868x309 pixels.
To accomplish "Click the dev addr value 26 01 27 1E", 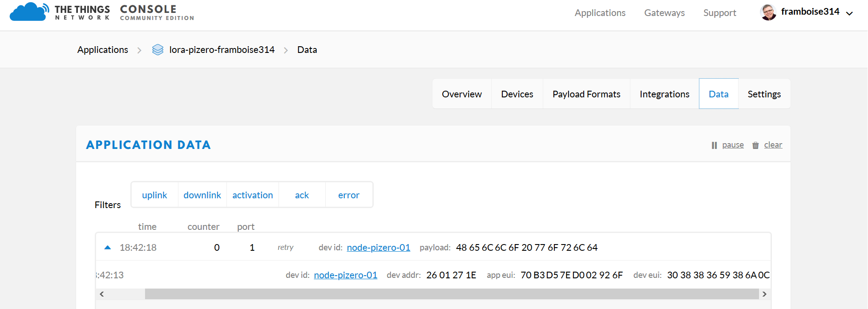I will 451,275.
